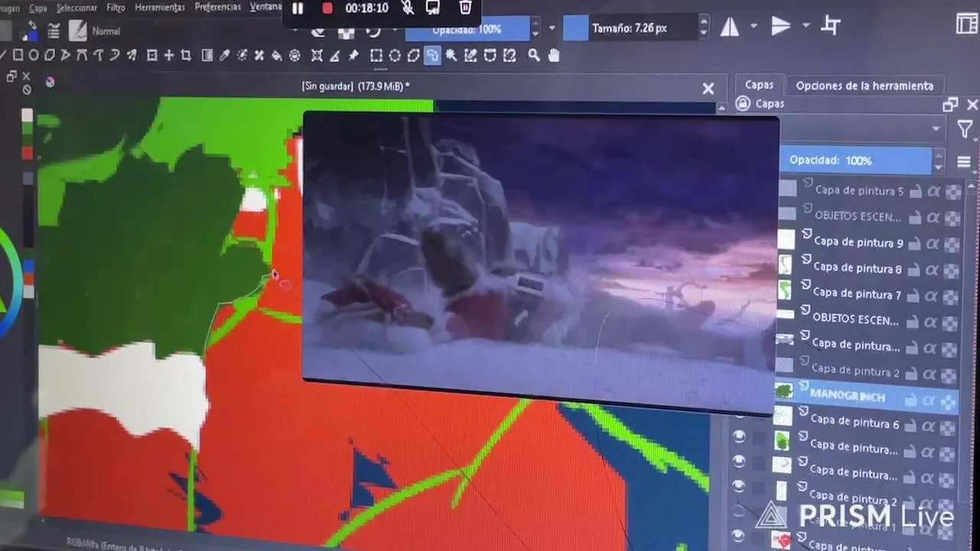
Task: Select the highlighted Freehand selection tool
Action: point(433,55)
